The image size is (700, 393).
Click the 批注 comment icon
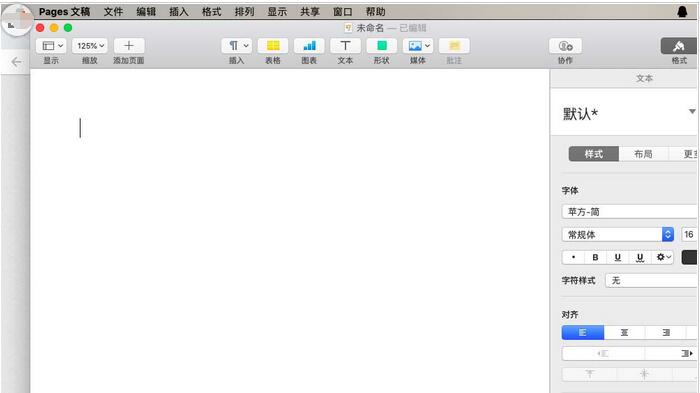(x=454, y=46)
